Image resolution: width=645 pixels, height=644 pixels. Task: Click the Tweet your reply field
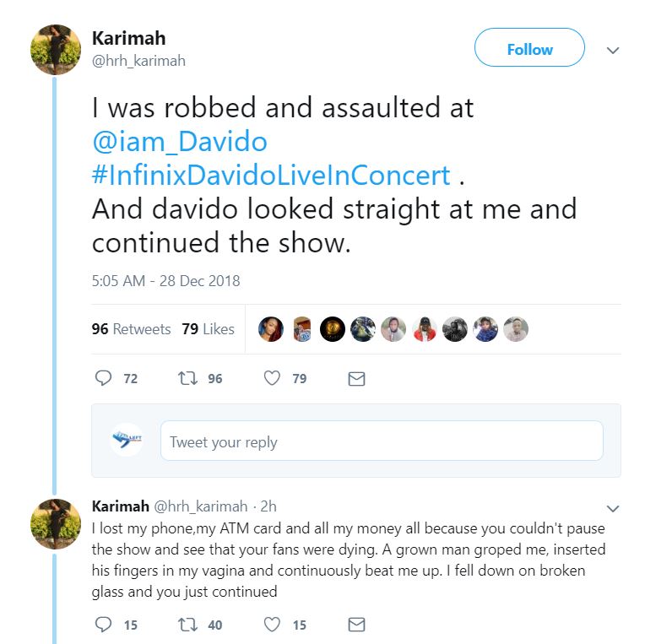(x=382, y=441)
